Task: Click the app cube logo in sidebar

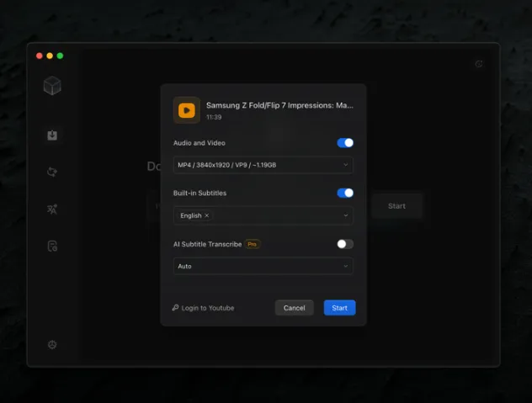Action: (x=52, y=86)
